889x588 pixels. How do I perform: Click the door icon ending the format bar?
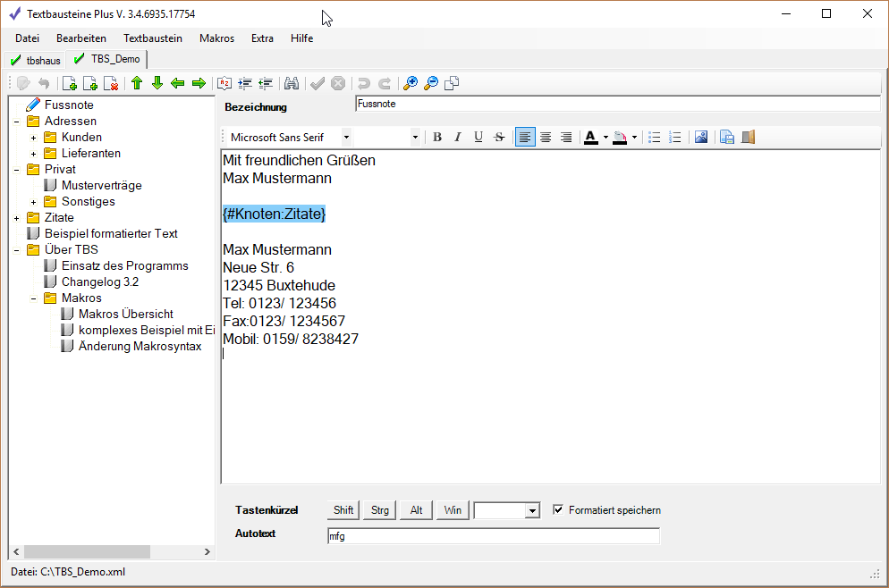click(x=748, y=137)
